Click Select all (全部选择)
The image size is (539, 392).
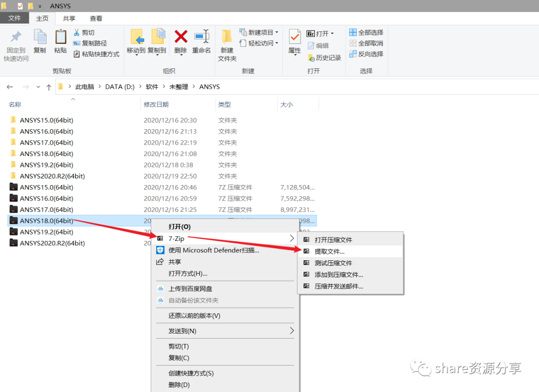[x=366, y=32]
